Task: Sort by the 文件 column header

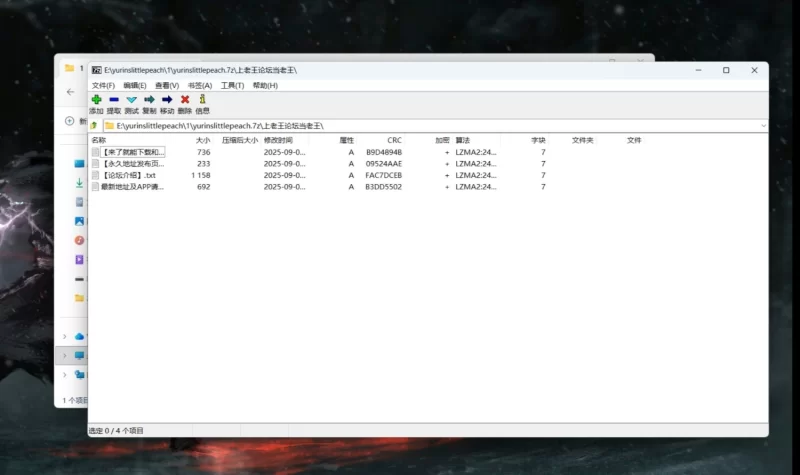Action: tap(634, 140)
